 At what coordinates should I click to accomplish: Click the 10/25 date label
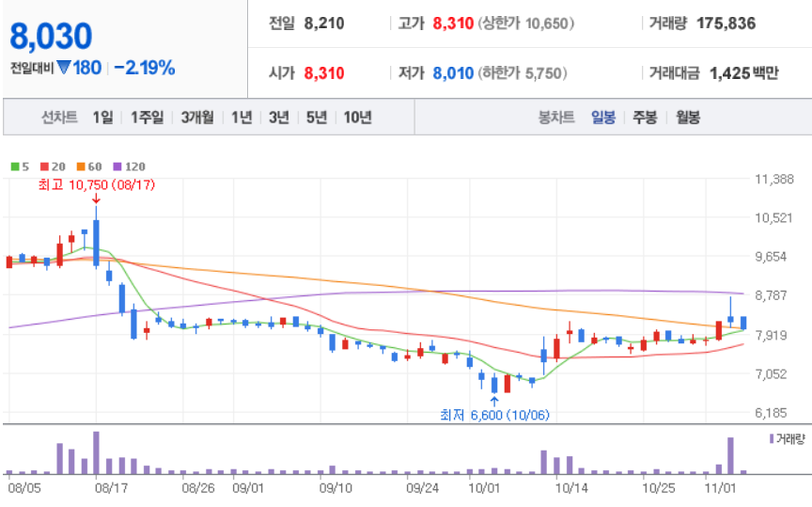click(658, 488)
